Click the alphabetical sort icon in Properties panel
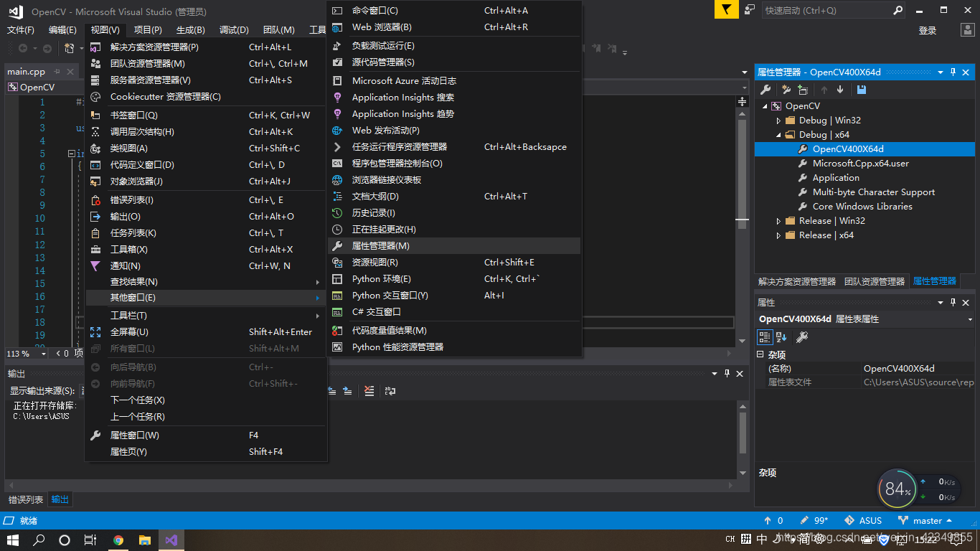The width and height of the screenshot is (980, 551). 781,336
